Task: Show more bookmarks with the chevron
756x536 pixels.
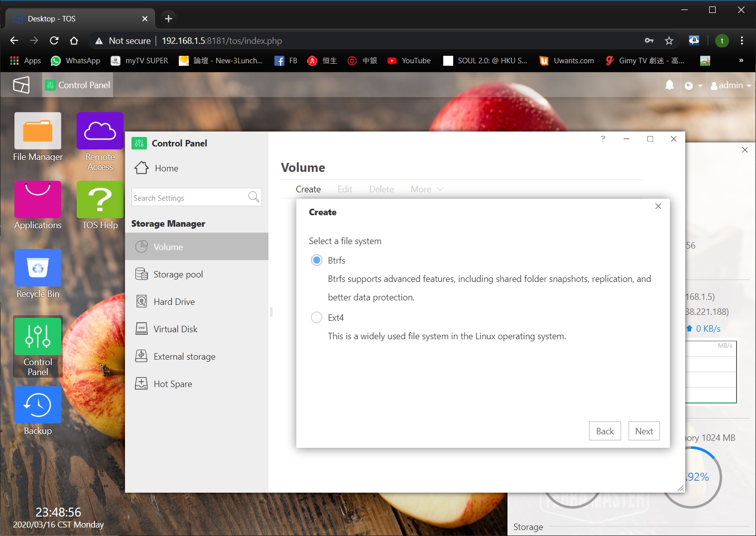Action: (741, 61)
